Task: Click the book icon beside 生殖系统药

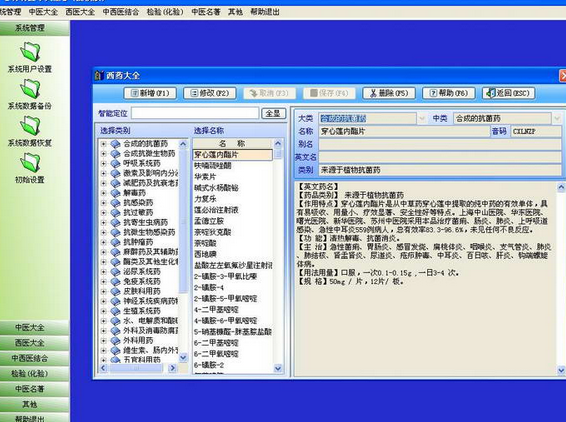Action: [115, 311]
